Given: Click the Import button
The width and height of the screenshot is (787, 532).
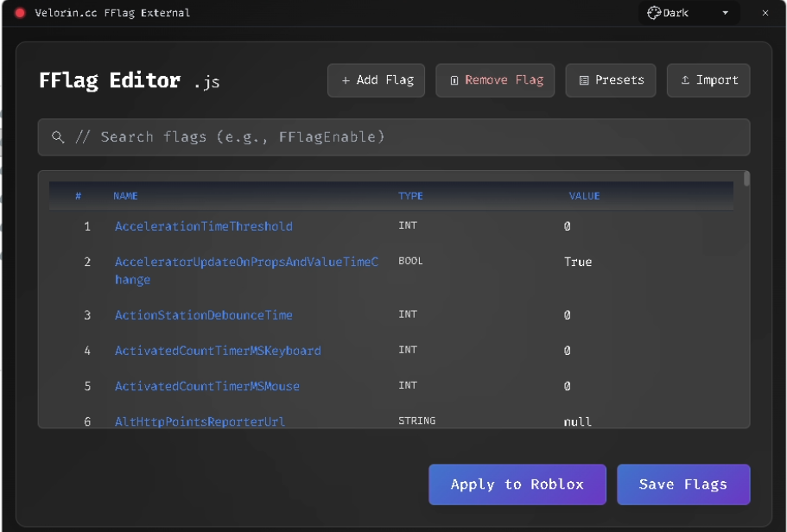Looking at the screenshot, I should (x=708, y=80).
